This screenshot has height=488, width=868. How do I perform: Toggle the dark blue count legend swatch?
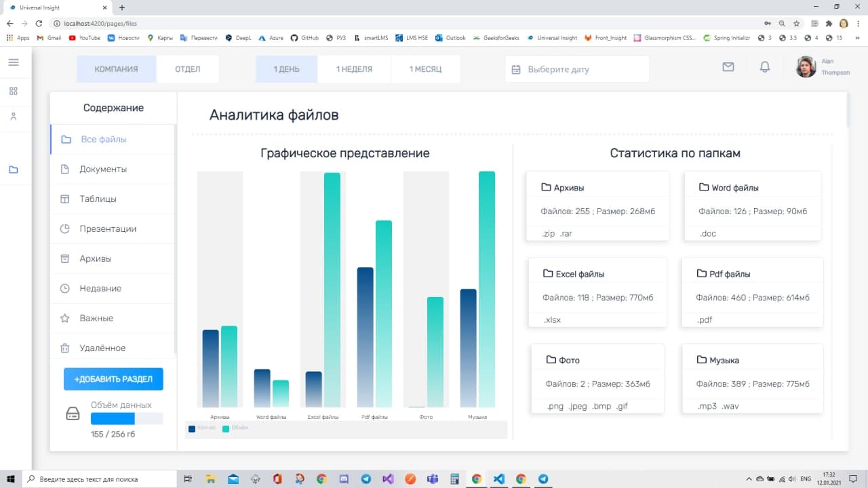coord(192,428)
